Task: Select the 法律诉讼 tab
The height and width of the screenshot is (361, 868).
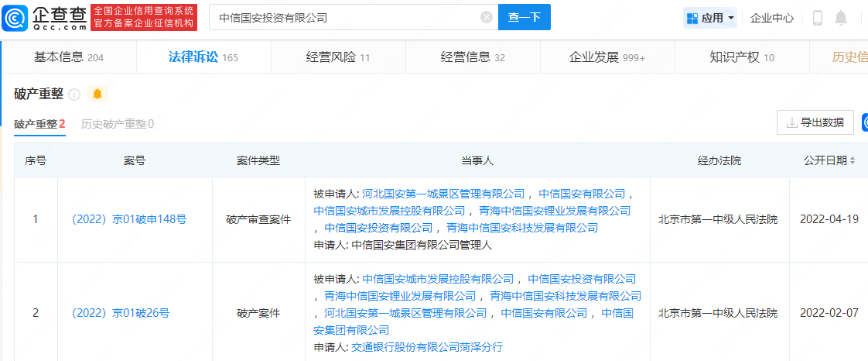Action: [x=203, y=57]
